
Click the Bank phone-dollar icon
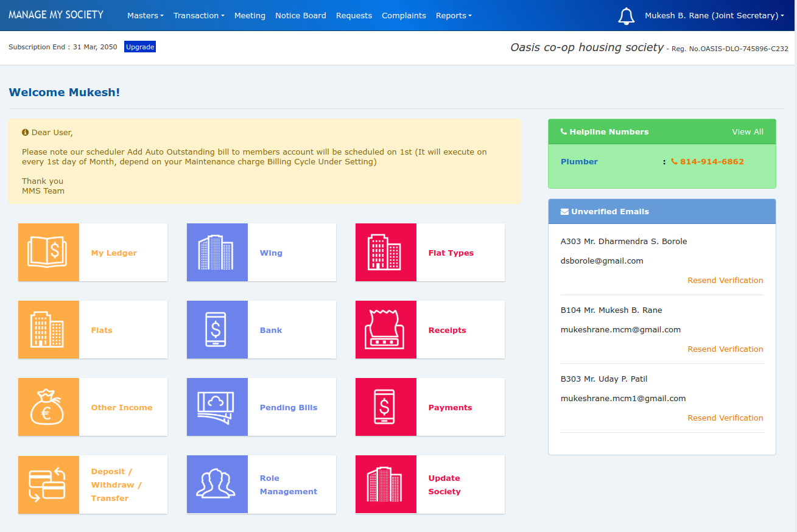click(x=217, y=329)
